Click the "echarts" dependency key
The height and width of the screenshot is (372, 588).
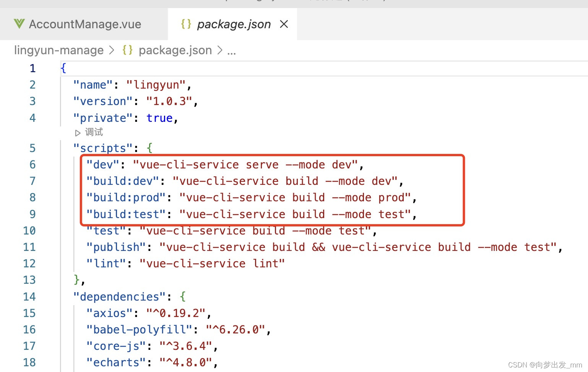pos(117,362)
